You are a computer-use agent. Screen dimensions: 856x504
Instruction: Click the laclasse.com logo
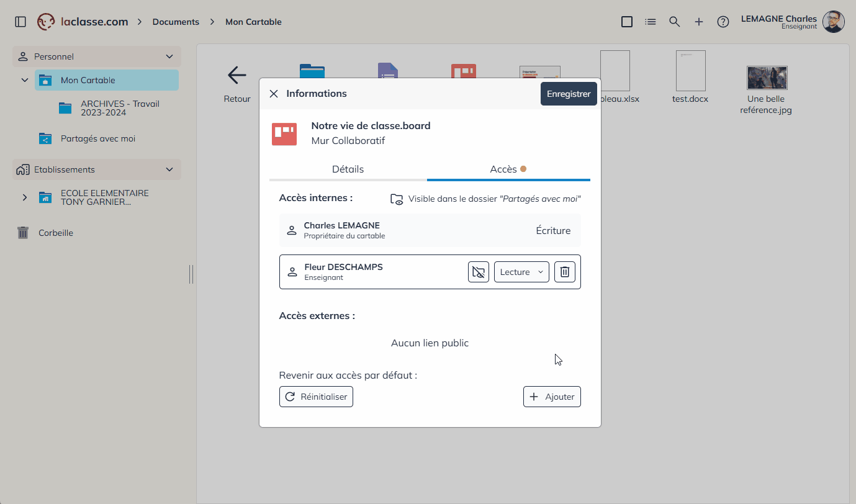tap(83, 22)
